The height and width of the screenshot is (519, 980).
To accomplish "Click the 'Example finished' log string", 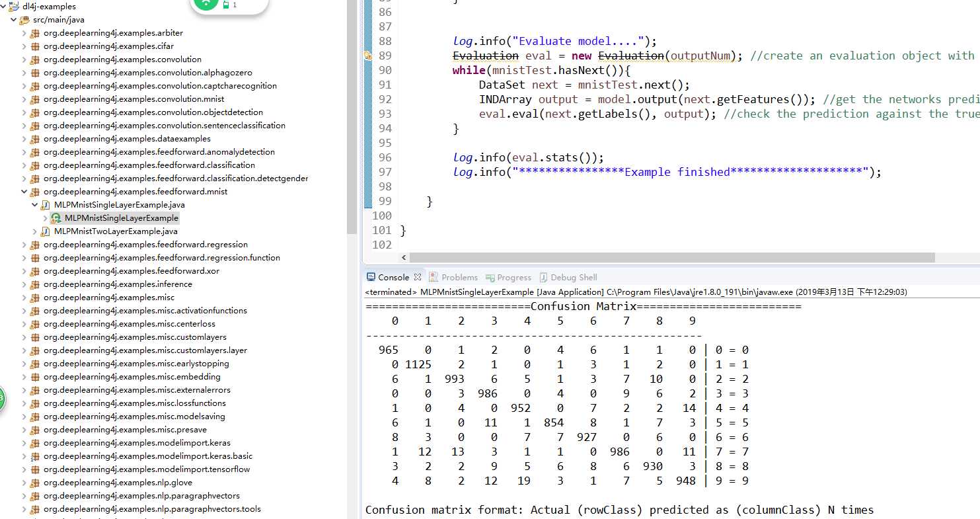I will (691, 172).
